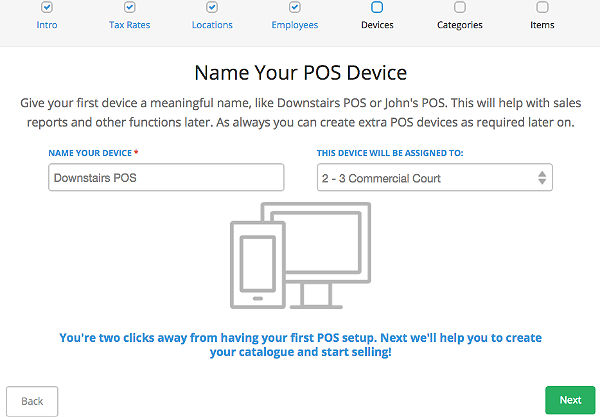Image resolution: width=600 pixels, height=417 pixels.
Task: Click the 'Name Your POS Device' heading
Action: tap(300, 73)
